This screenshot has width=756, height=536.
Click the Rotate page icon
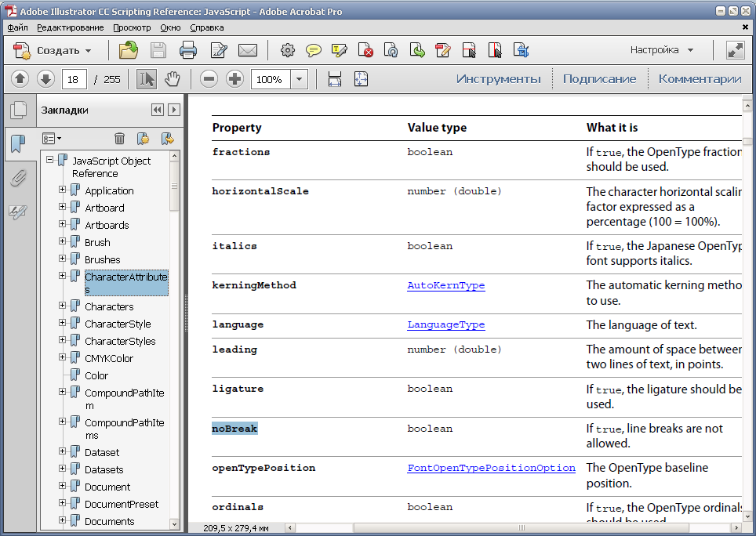391,50
